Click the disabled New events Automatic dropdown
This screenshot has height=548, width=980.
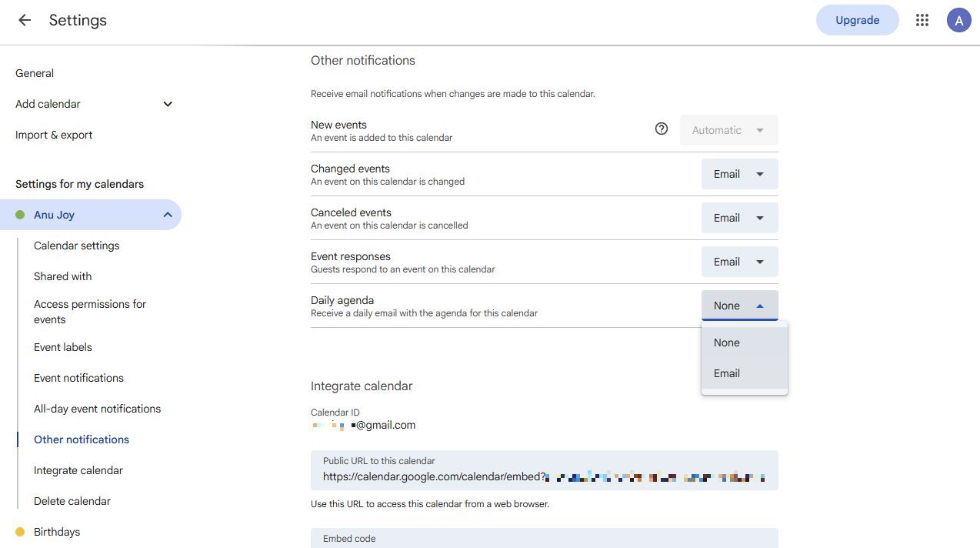point(728,130)
